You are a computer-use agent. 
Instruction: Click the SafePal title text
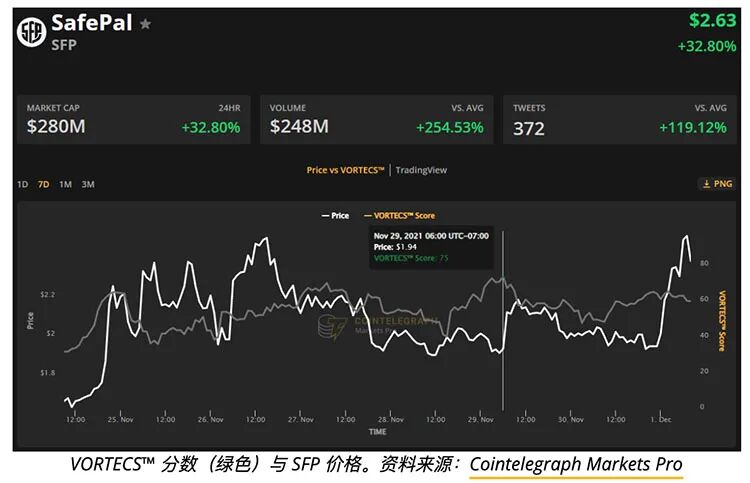click(91, 22)
